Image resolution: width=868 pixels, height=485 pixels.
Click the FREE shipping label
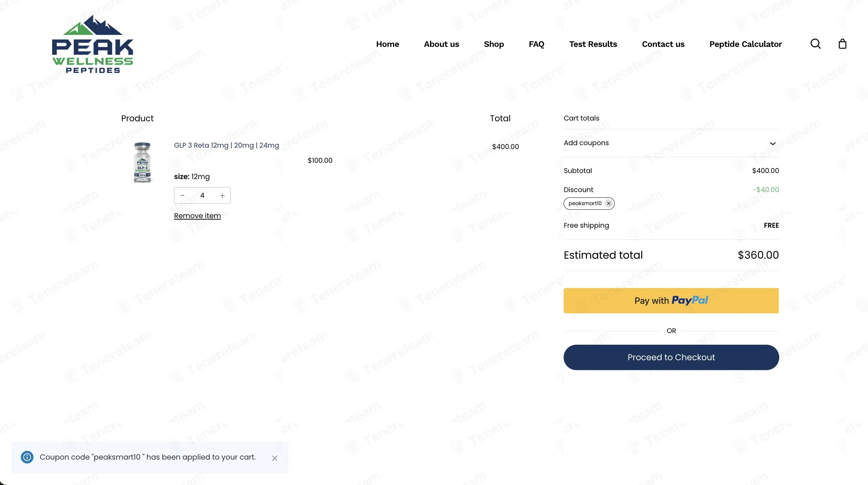coord(771,225)
